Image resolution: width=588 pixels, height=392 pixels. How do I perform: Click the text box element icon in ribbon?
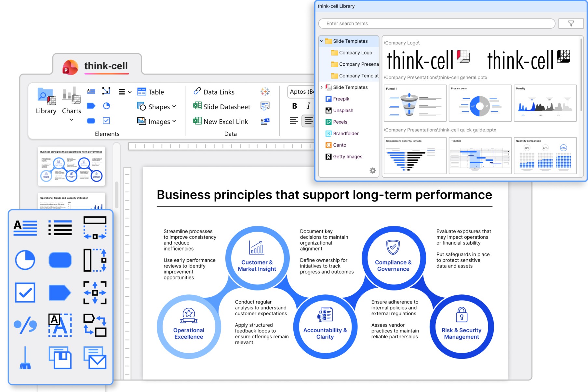point(91,91)
